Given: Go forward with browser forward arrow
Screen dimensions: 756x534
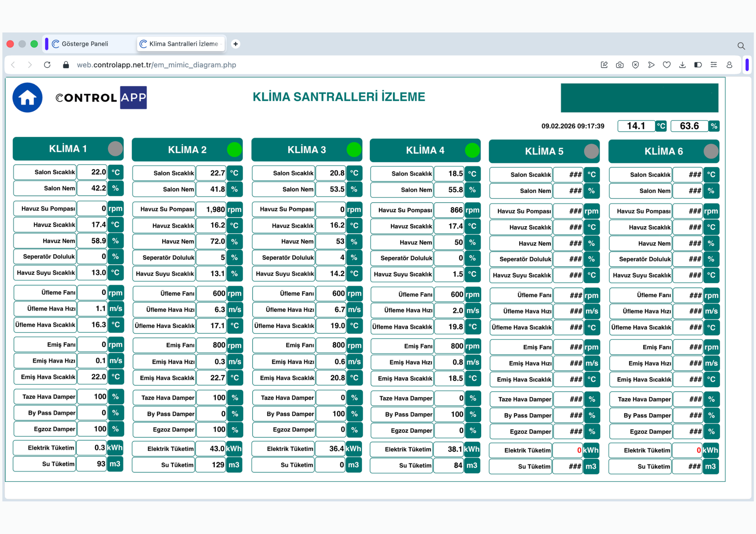Looking at the screenshot, I should [x=30, y=65].
